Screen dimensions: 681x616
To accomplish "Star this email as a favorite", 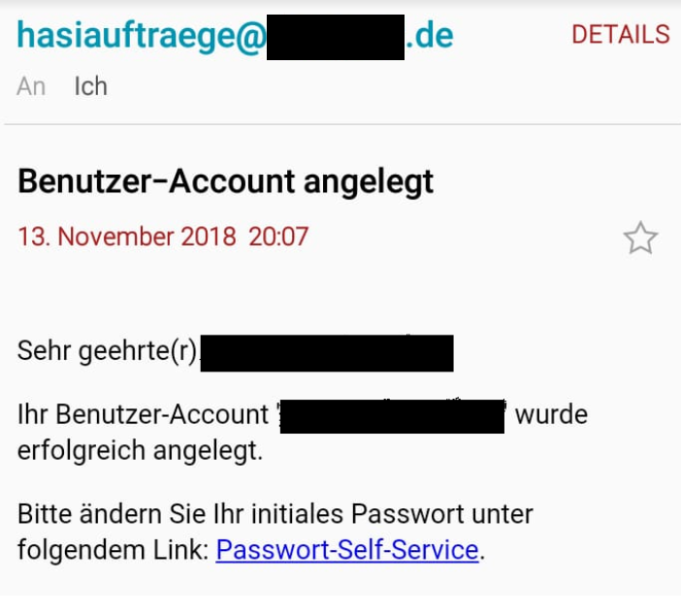I will [639, 238].
